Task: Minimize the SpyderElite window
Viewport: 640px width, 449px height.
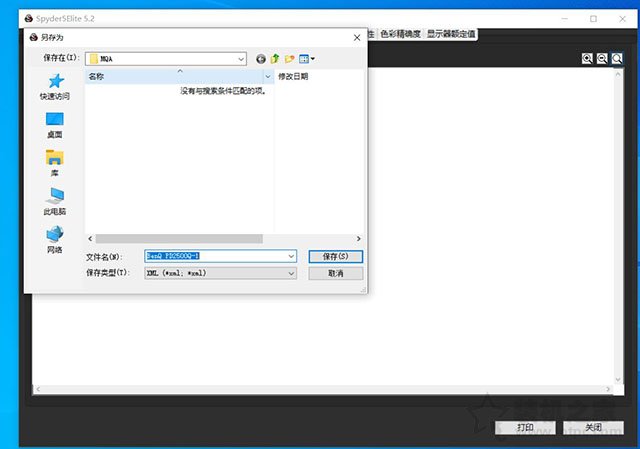Action: [565, 19]
